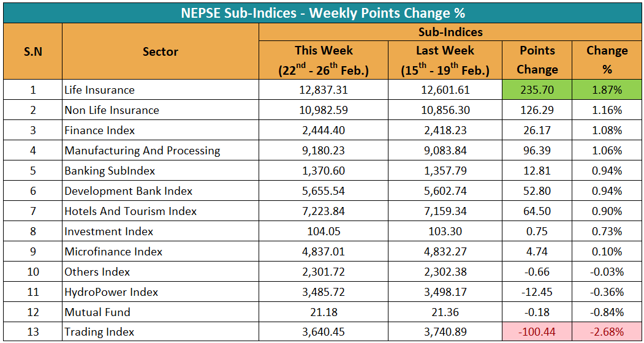Image resolution: width=644 pixels, height=343 pixels.
Task: Select the green 1.87% change cell
Action: tap(607, 90)
